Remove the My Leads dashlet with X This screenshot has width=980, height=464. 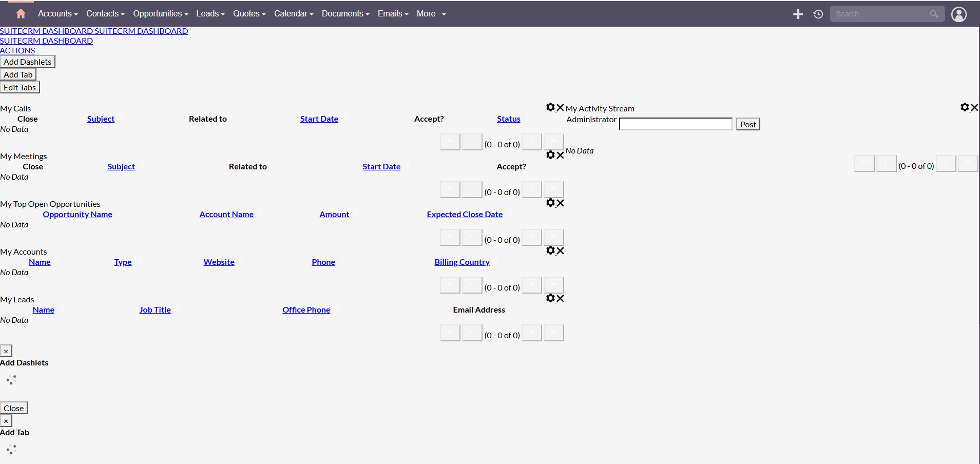(560, 298)
